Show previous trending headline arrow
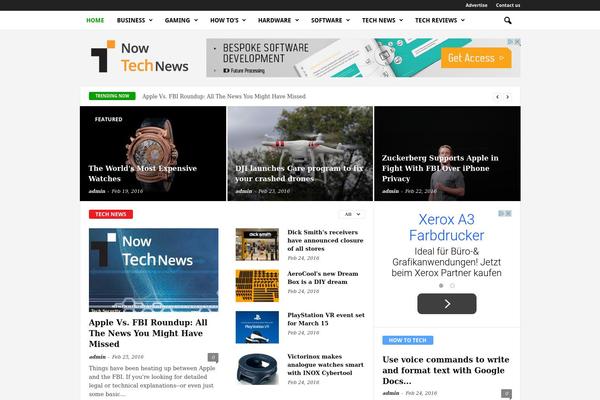Image resolution: width=600 pixels, height=400 pixels. coord(497,97)
